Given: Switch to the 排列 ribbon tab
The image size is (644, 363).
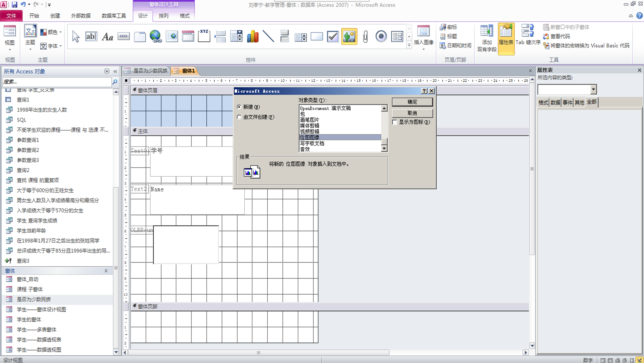Looking at the screenshot, I should [163, 16].
